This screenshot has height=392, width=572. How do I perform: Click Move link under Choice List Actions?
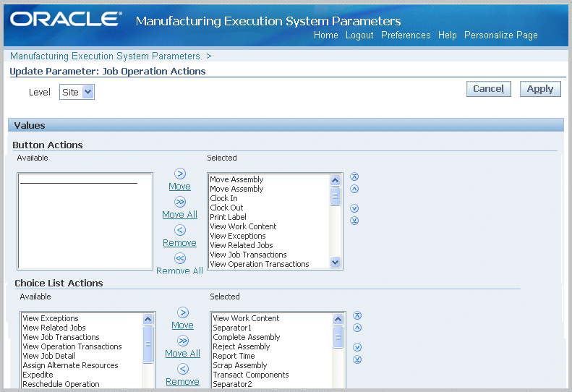(x=182, y=325)
